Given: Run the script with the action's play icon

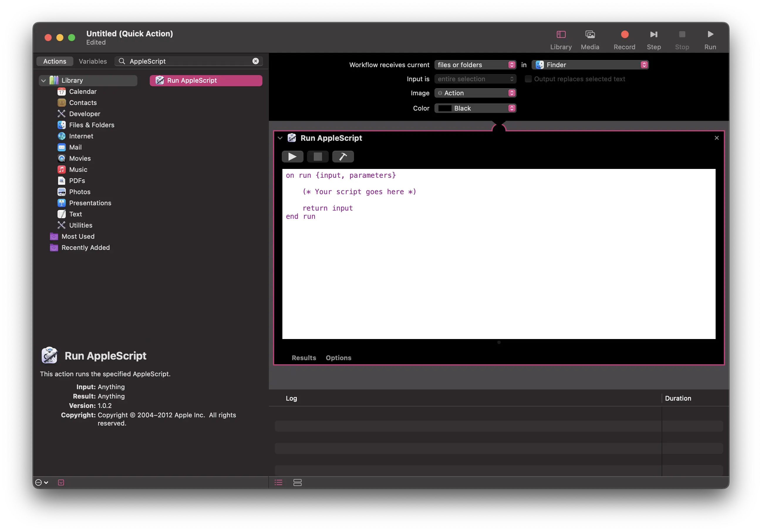Looking at the screenshot, I should pyautogui.click(x=292, y=156).
